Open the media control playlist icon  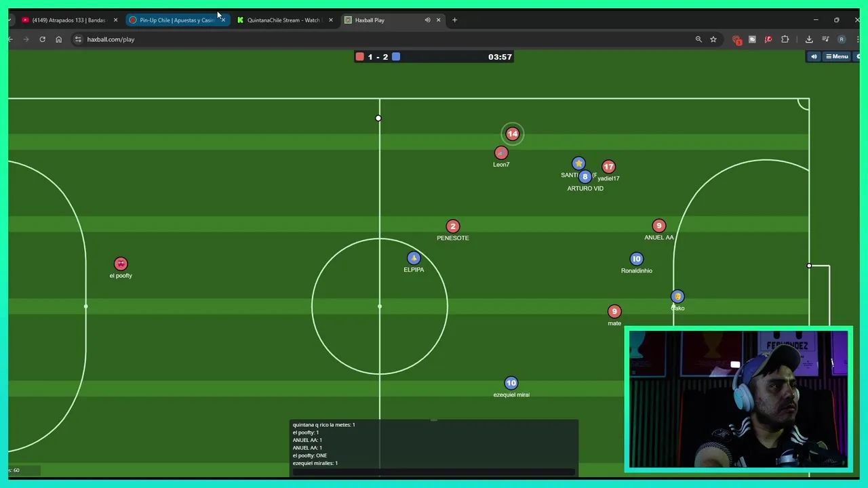[x=825, y=39]
